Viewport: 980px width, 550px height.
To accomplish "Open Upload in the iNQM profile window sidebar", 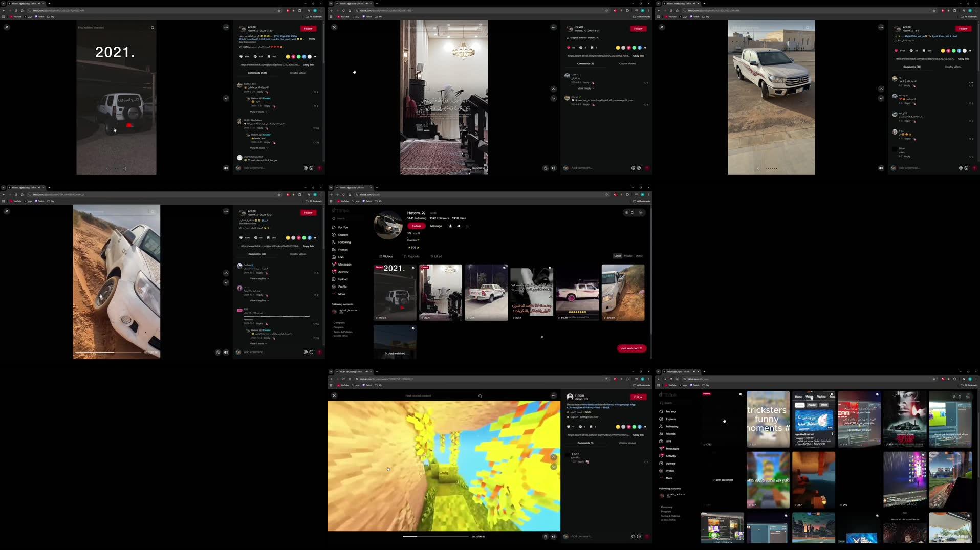I will tap(668, 464).
